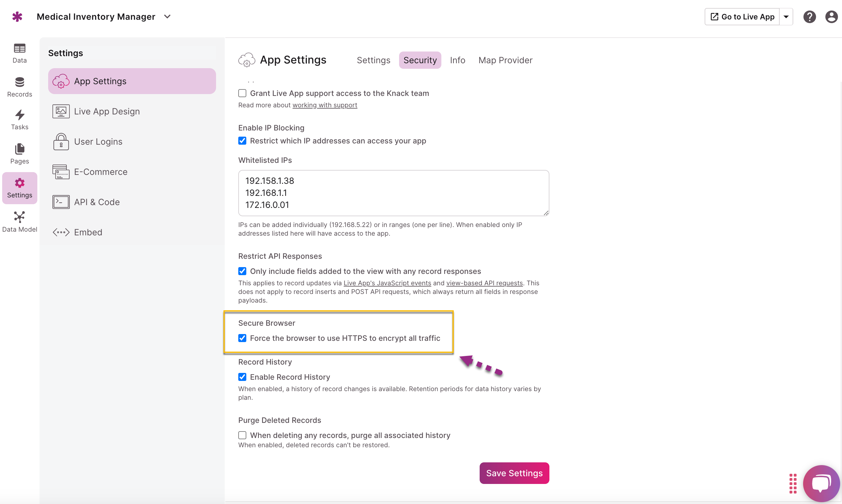Click the API & Code terminal icon
842x504 pixels.
coord(61,202)
